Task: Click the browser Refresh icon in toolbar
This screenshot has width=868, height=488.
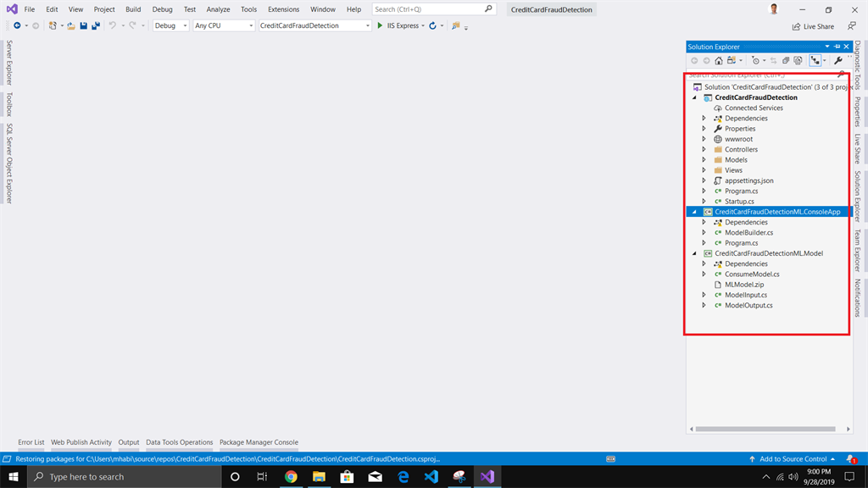Action: pos(433,25)
